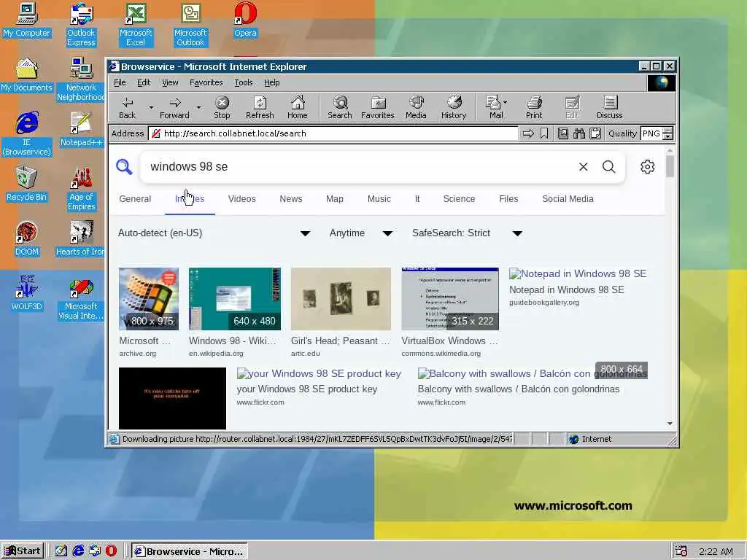The height and width of the screenshot is (560, 747).
Task: Switch to the Map search tab
Action: click(x=334, y=199)
